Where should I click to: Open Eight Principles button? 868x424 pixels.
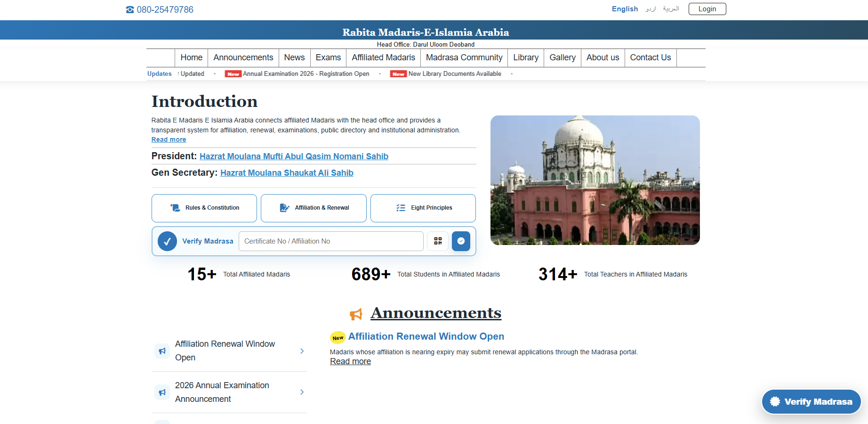(x=423, y=208)
